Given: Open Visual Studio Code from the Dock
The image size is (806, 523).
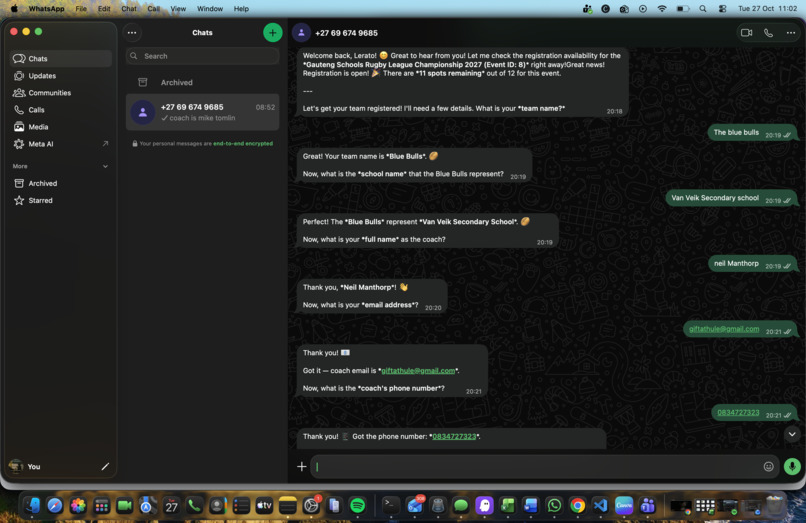Looking at the screenshot, I should click(x=600, y=506).
